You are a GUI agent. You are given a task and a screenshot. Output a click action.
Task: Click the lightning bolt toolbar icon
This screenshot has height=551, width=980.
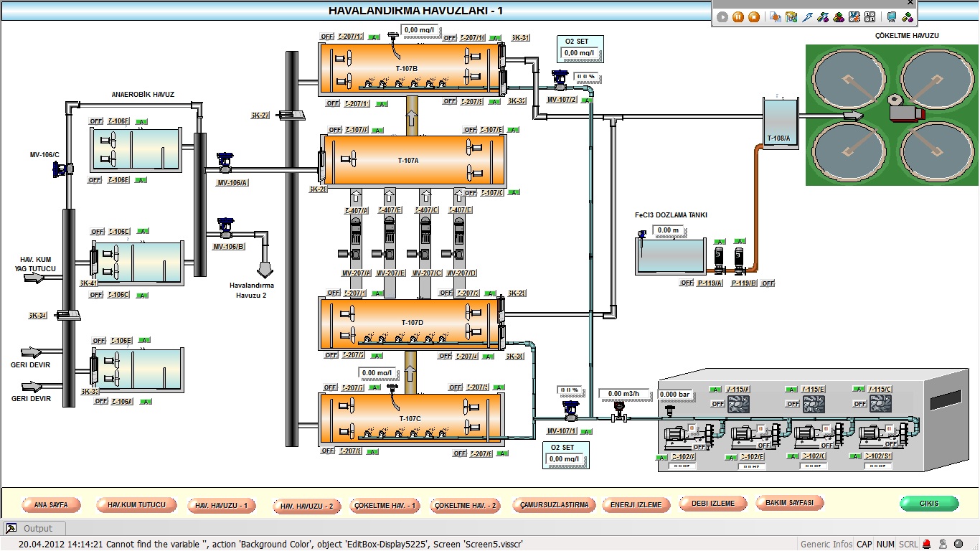click(x=807, y=17)
